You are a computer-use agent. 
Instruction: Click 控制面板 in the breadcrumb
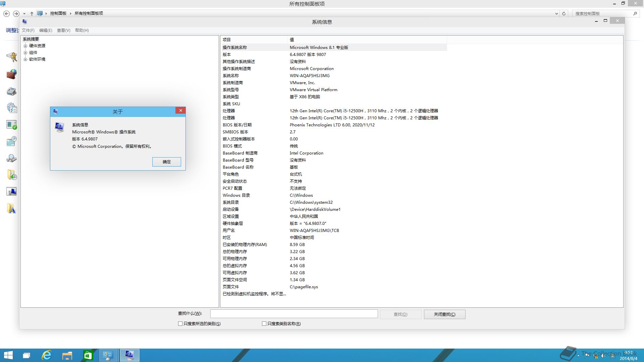58,13
